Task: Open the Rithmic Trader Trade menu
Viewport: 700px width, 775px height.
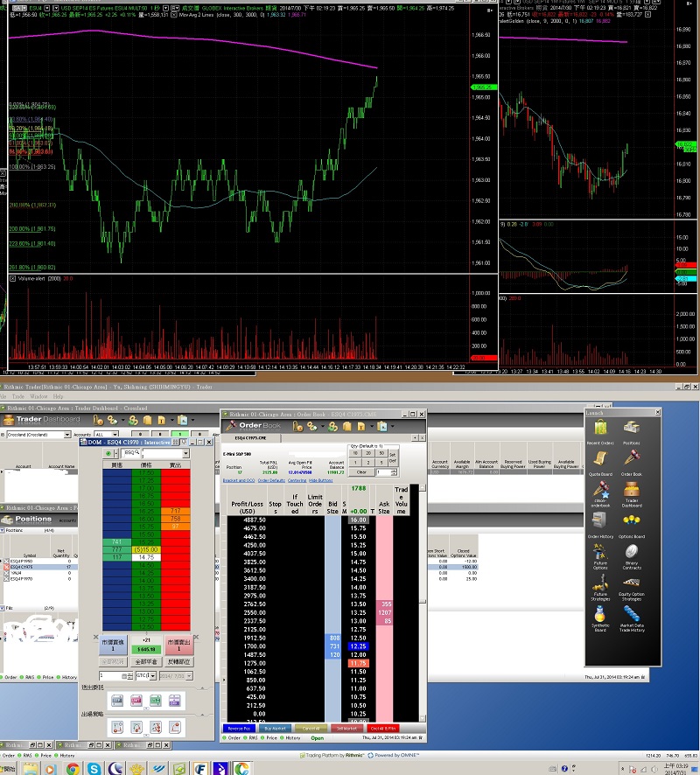Action: click(x=18, y=396)
